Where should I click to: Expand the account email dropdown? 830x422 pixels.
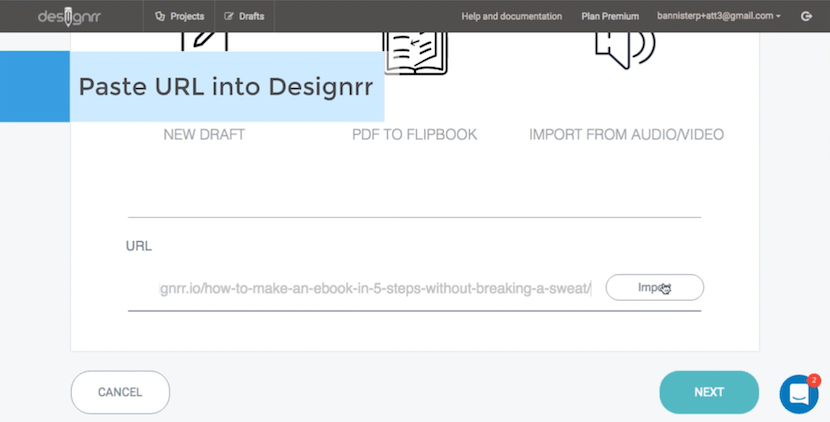[718, 16]
